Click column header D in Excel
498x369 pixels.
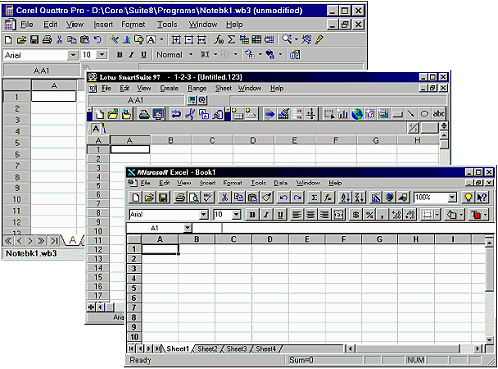point(270,239)
